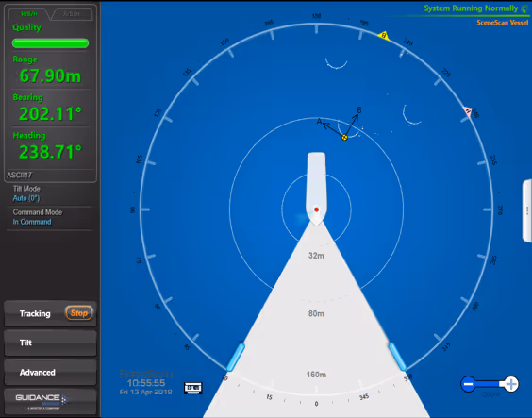The image size is (532, 418).
Task: Click the Bearing value 202.11°
Action: [50, 113]
